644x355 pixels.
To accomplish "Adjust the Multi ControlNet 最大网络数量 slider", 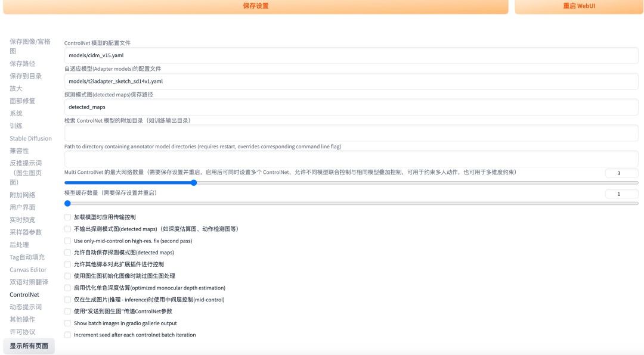I will 194,183.
